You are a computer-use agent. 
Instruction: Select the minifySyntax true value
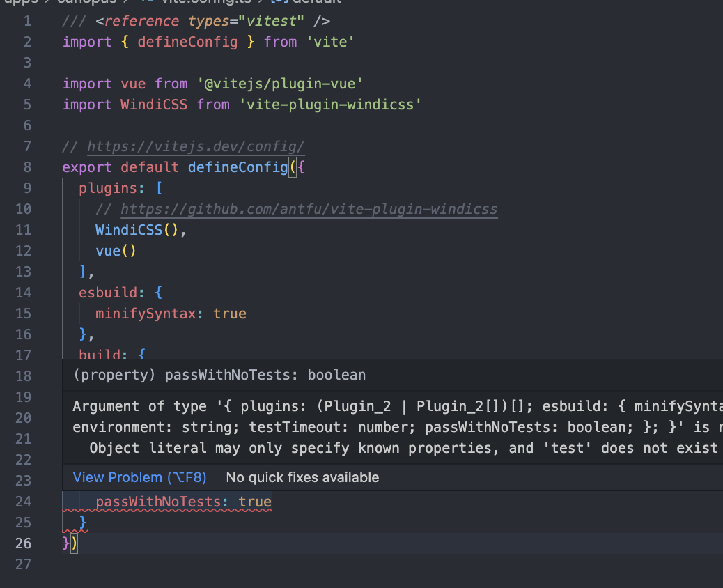coord(230,314)
